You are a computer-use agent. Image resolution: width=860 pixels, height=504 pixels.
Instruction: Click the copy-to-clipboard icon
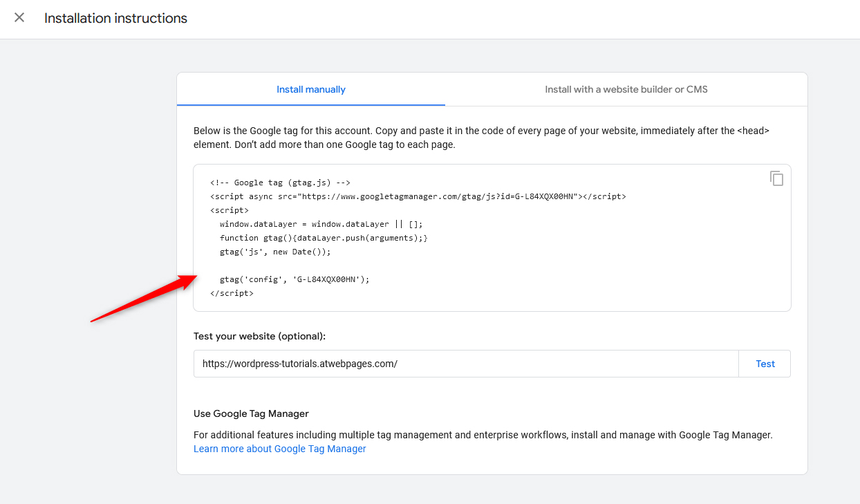(x=777, y=178)
